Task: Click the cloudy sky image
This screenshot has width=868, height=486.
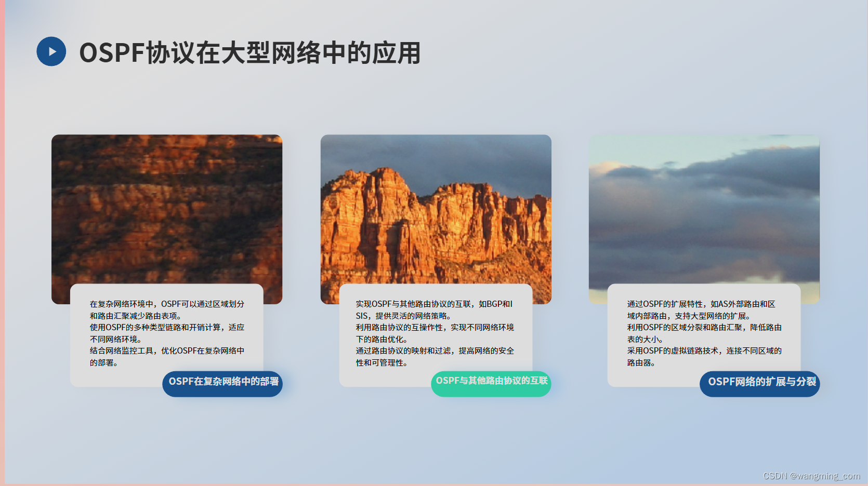Action: pyautogui.click(x=704, y=209)
